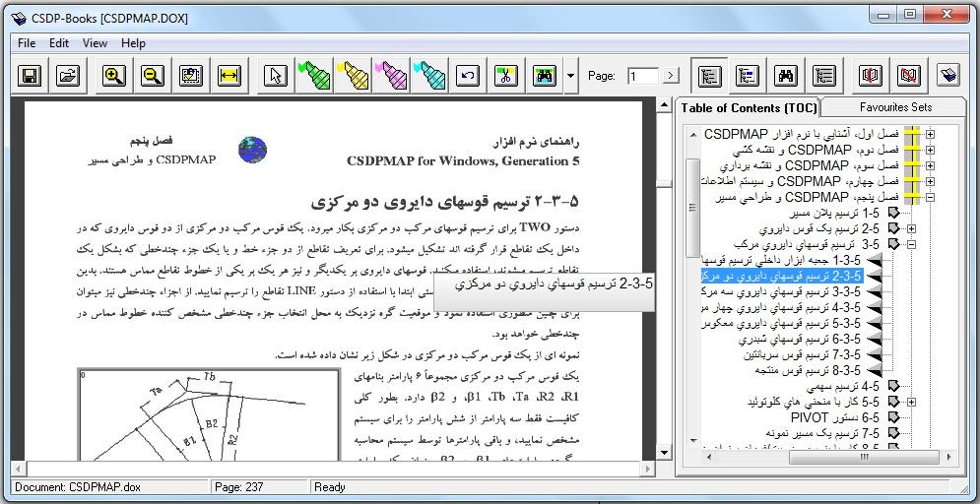The height and width of the screenshot is (504, 980).
Task: Select the pink highlighter marker tool
Action: point(391,76)
